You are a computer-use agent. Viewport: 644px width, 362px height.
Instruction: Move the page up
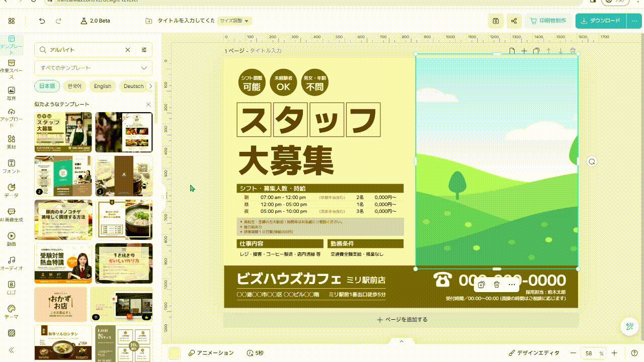pyautogui.click(x=548, y=51)
